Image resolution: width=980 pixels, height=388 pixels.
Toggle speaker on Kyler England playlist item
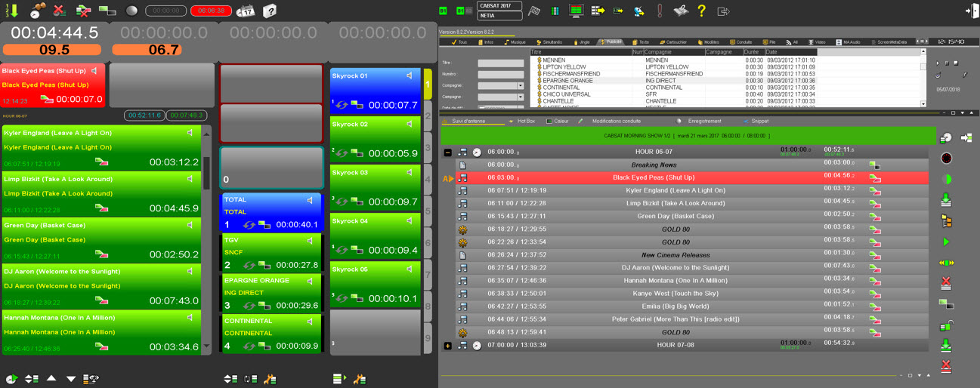pos(190,133)
